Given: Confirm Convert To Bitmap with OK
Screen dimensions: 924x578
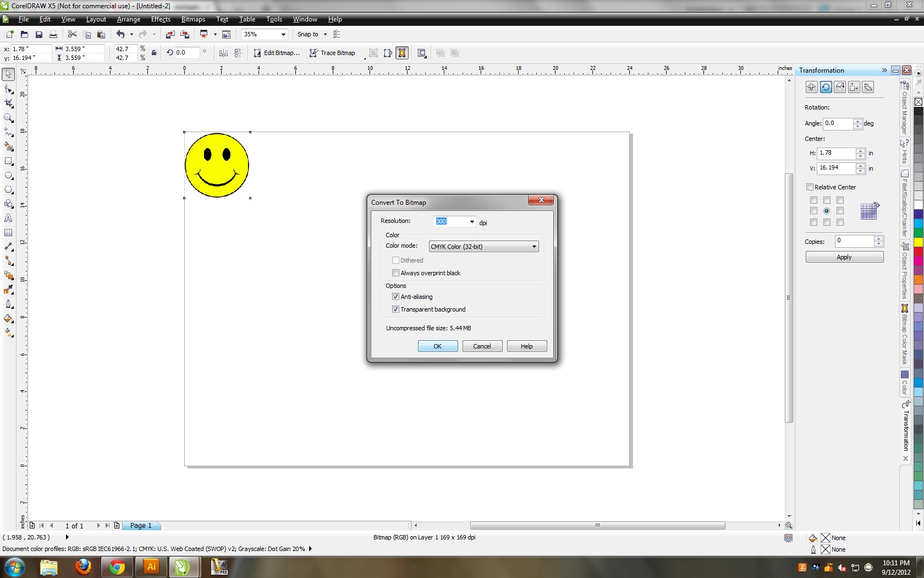Looking at the screenshot, I should 438,346.
